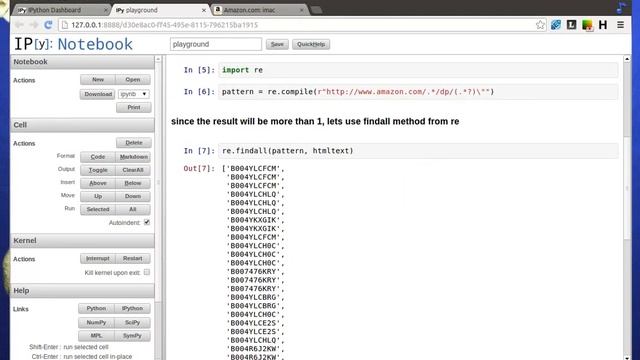Image resolution: width=640 pixels, height=360 pixels.
Task: Open a new browser tab
Action: 317,10
